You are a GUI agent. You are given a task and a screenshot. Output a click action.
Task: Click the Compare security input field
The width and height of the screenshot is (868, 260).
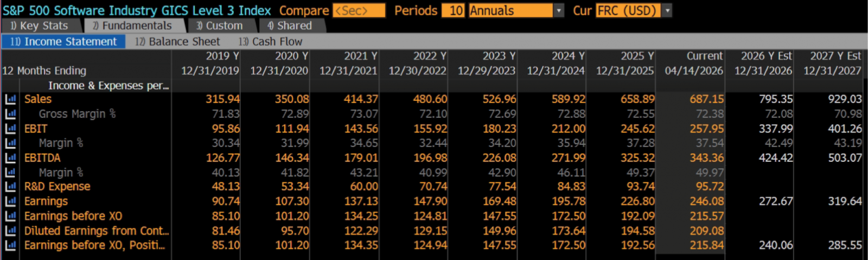pyautogui.click(x=359, y=11)
